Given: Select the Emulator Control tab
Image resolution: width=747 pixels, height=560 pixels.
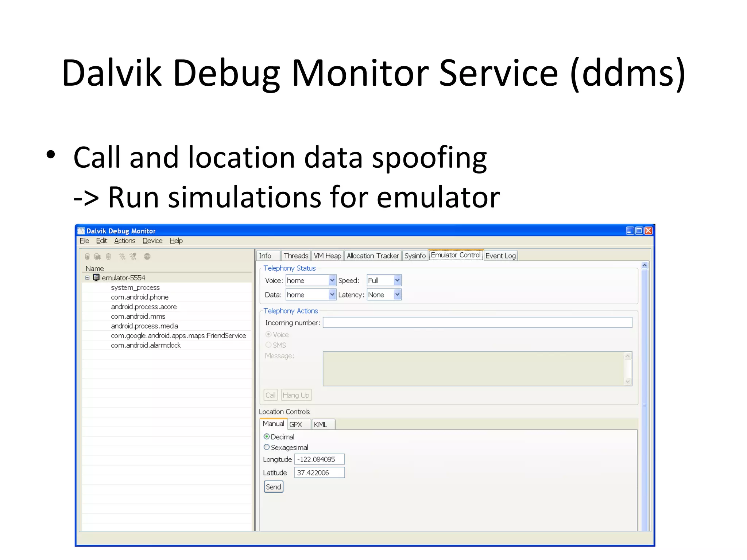Looking at the screenshot, I should tap(456, 255).
